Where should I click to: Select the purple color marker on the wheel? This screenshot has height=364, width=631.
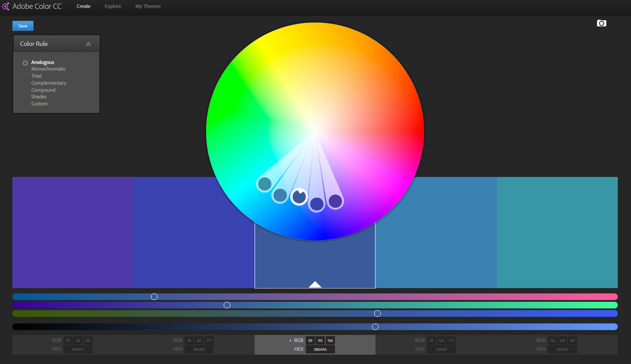(x=335, y=201)
